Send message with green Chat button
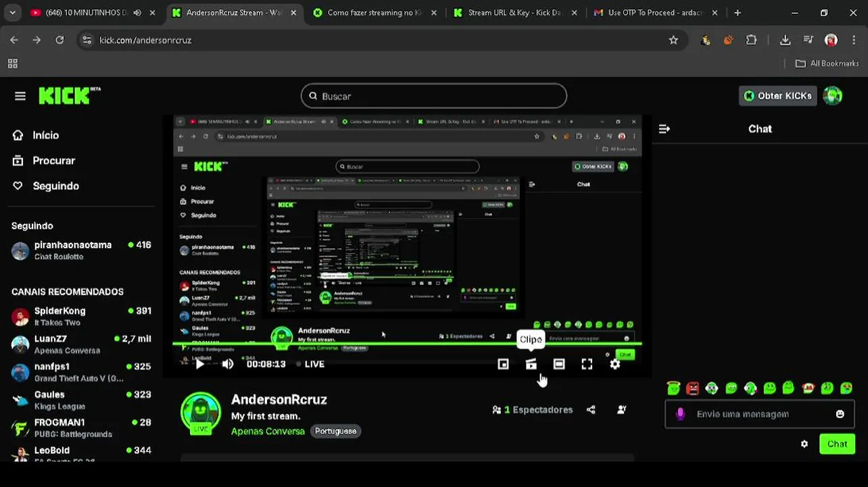868x487 pixels. tap(837, 444)
